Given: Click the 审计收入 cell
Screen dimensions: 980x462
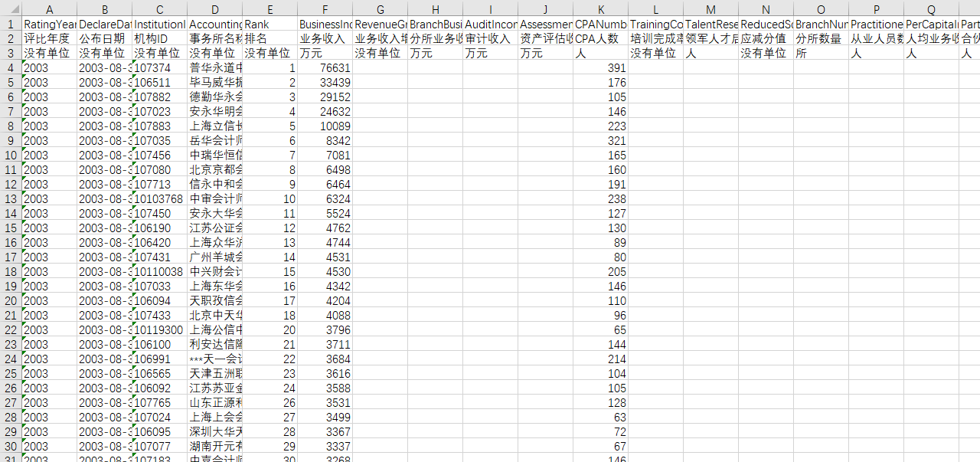Looking at the screenshot, I should click(491, 38).
